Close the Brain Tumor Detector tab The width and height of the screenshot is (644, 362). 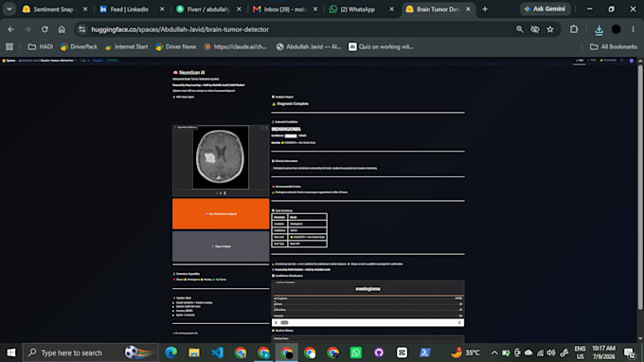(468, 9)
